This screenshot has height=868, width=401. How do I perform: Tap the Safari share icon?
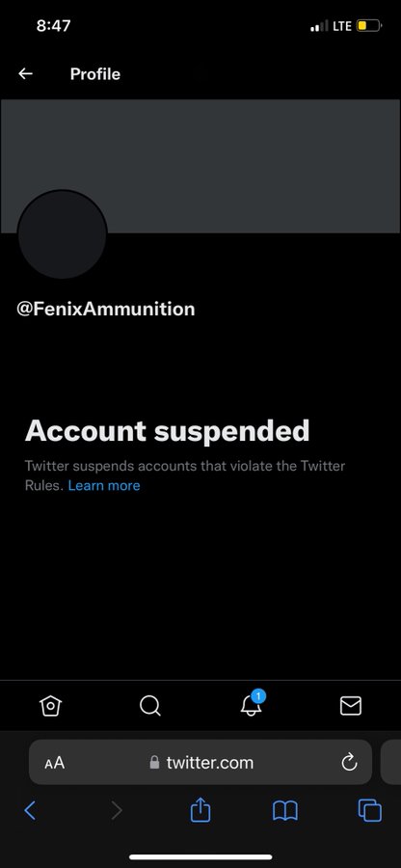200,810
